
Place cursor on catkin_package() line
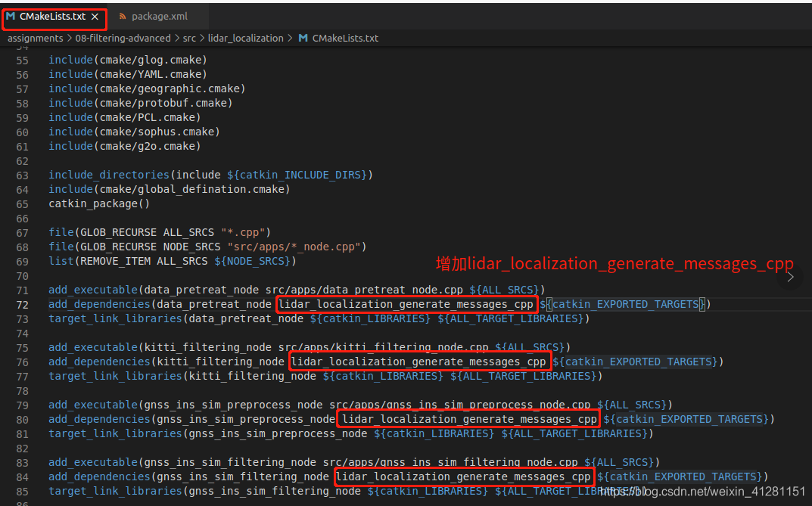click(99, 204)
